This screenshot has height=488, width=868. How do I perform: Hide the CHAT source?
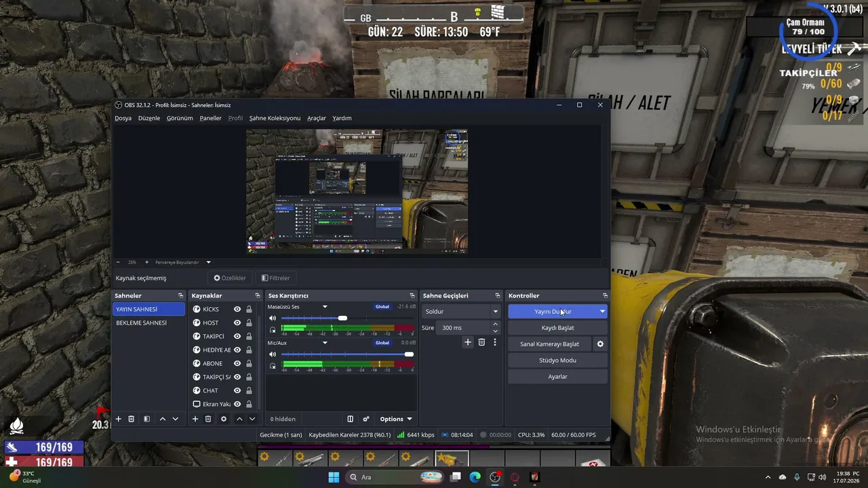(237, 390)
